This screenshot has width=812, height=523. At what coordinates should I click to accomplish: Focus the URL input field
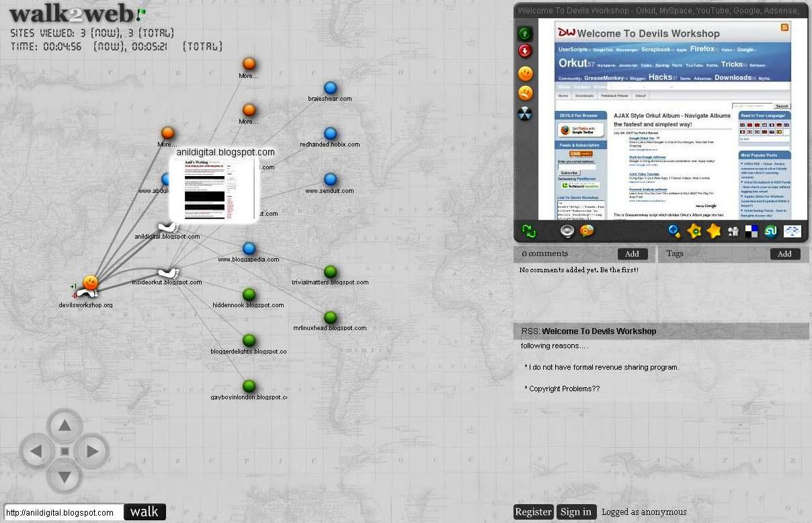click(64, 512)
